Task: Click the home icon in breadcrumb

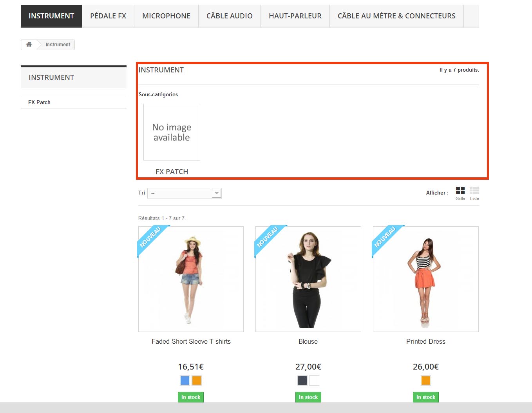Action: coord(29,44)
